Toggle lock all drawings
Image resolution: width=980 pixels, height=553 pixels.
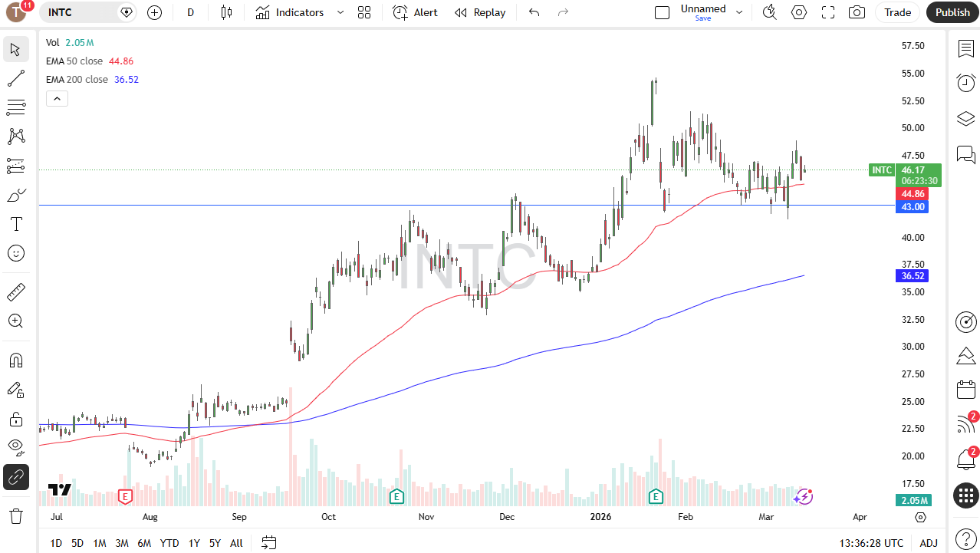pyautogui.click(x=16, y=419)
